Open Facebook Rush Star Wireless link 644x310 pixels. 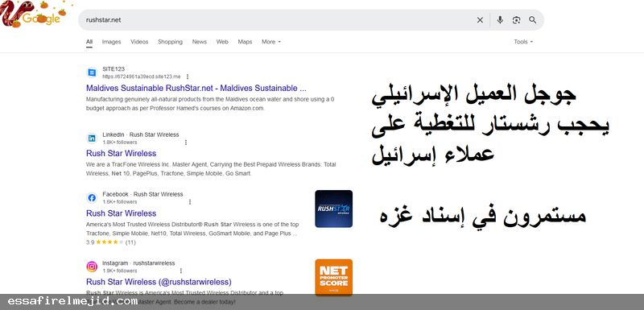point(122,213)
